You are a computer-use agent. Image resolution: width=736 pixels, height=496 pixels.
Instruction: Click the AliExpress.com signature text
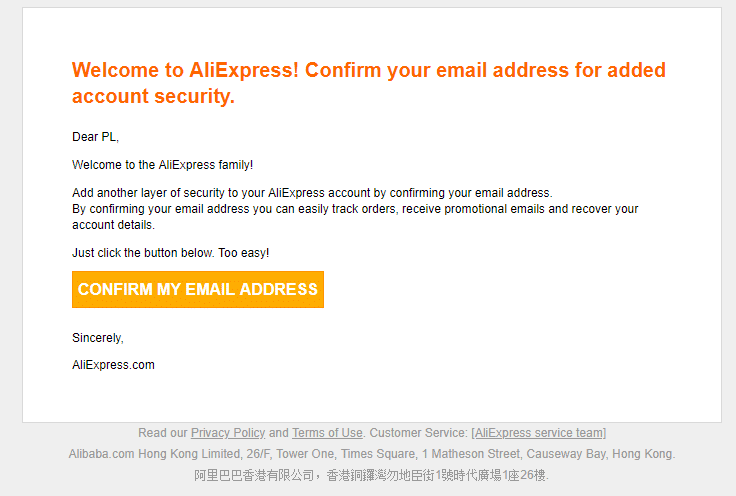click(x=113, y=365)
